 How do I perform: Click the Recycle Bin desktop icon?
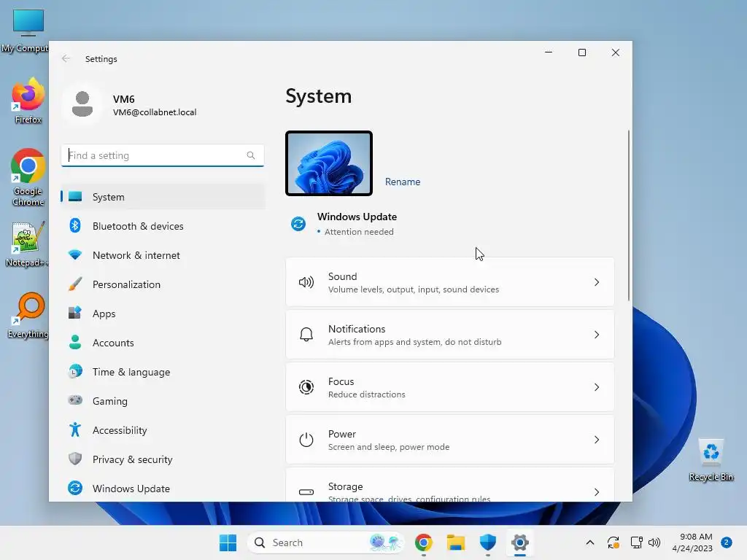tap(711, 460)
